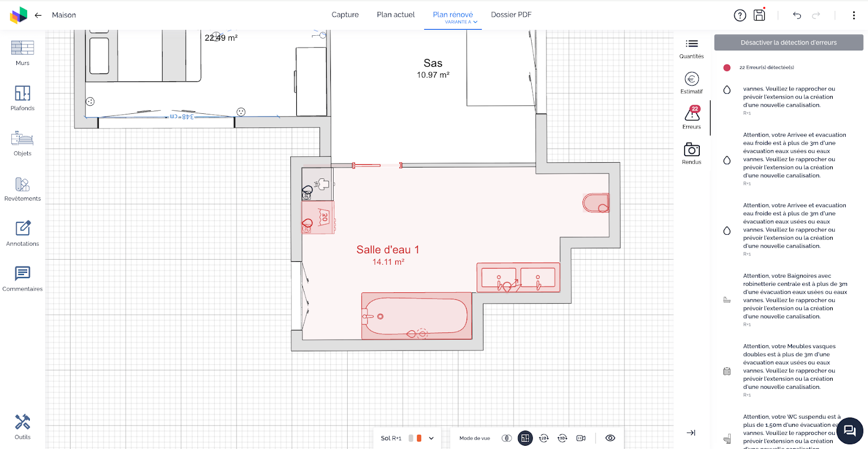Click Désactiver la détection d'erreurs button

point(788,43)
